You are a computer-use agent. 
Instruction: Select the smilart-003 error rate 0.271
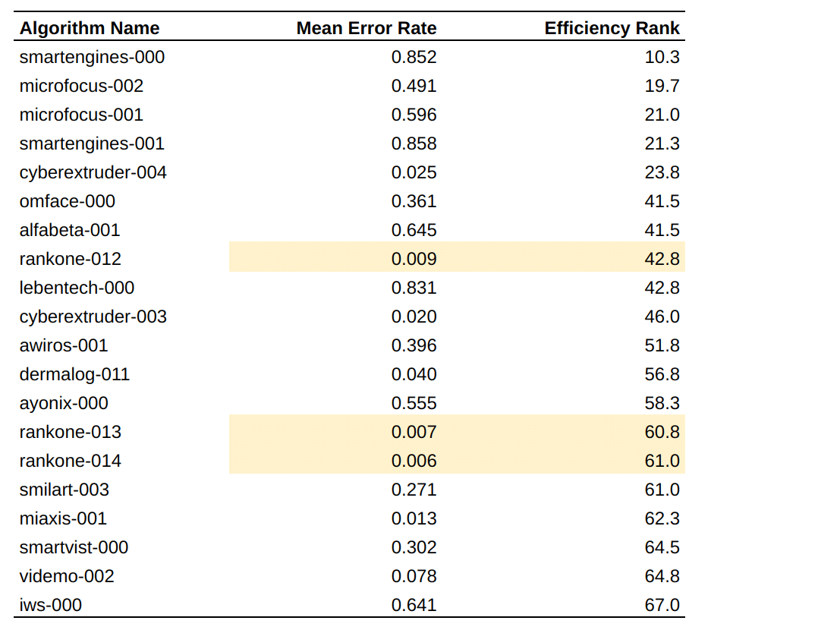click(x=414, y=490)
